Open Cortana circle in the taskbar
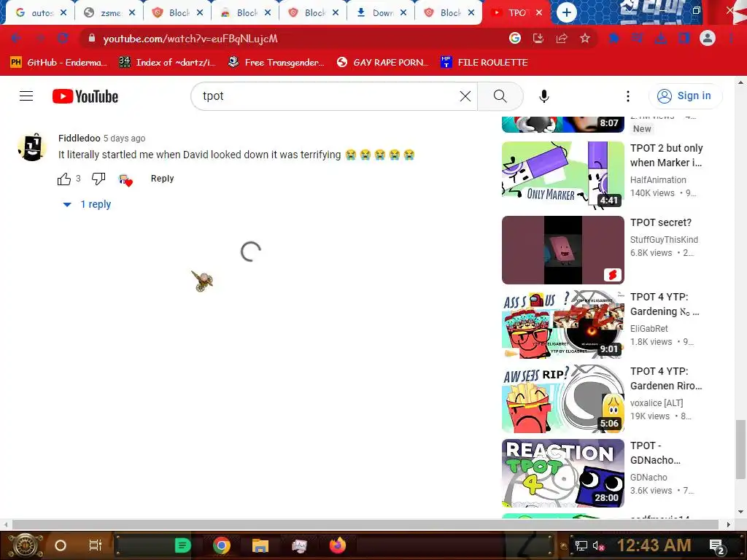The height and width of the screenshot is (560, 747). click(x=61, y=545)
